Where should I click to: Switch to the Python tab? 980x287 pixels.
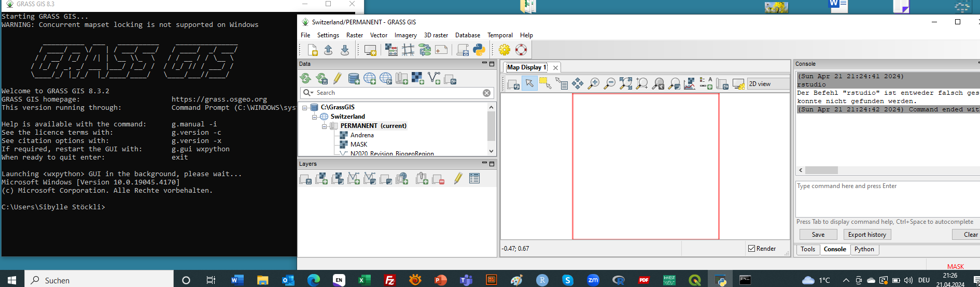[x=864, y=249]
